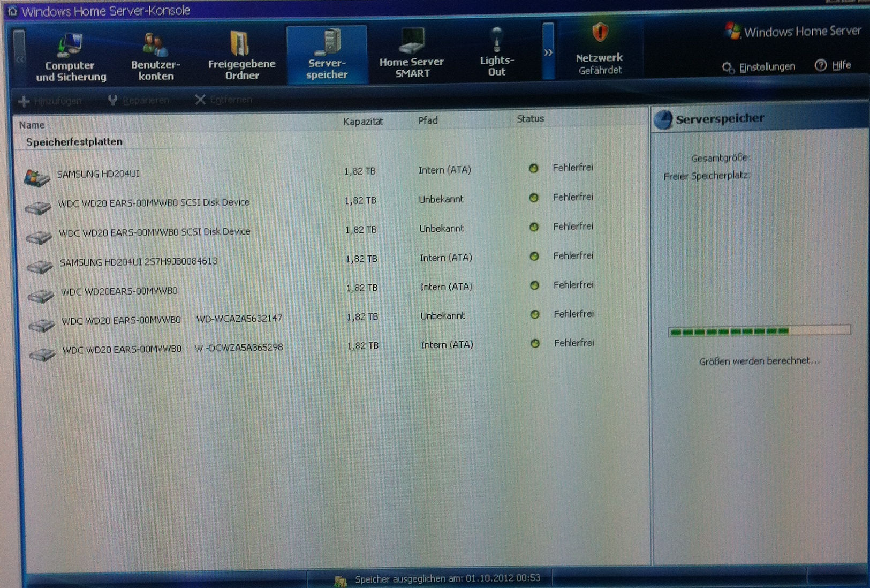The height and width of the screenshot is (588, 870).
Task: Sort by the Status column header
Action: pos(530,119)
